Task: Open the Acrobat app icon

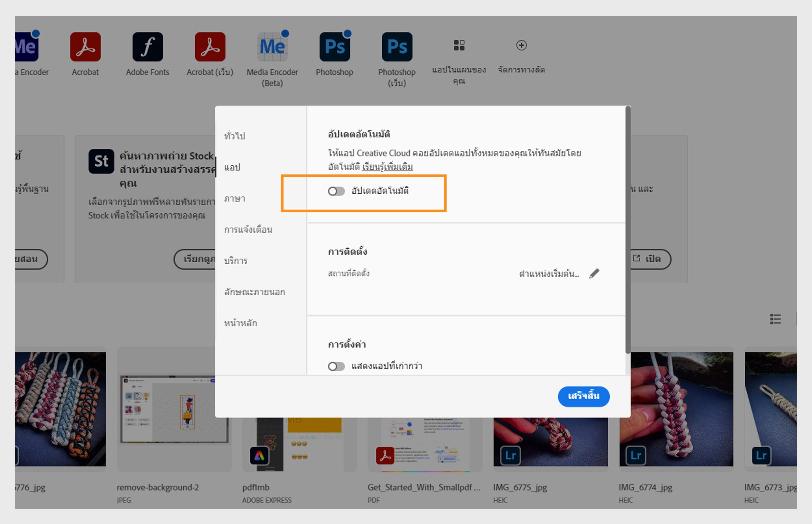Action: 85,47
